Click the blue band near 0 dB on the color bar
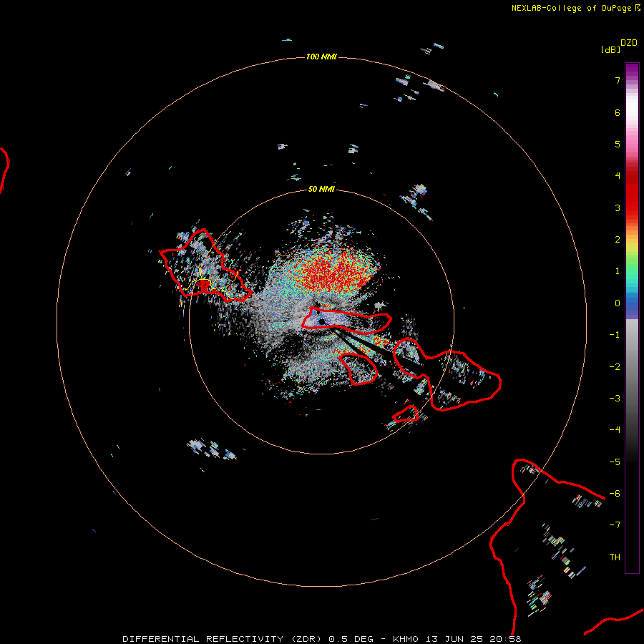644x644 pixels. 632,306
